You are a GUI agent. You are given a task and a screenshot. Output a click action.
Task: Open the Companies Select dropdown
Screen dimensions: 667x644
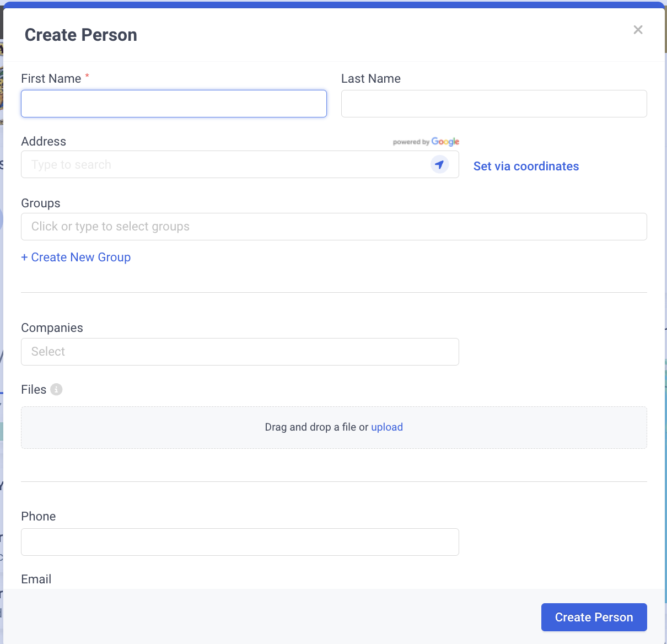point(240,352)
